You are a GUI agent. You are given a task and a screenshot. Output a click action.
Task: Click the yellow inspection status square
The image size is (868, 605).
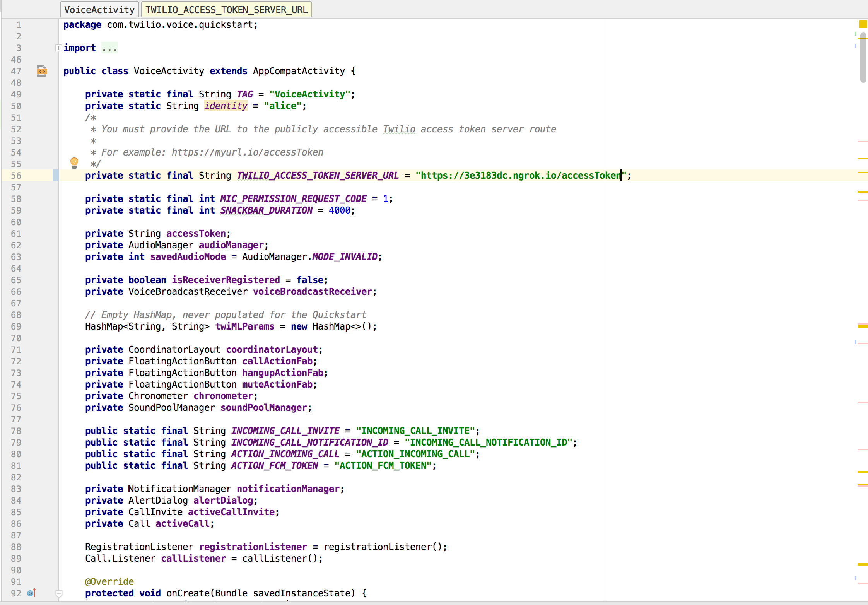point(863,24)
